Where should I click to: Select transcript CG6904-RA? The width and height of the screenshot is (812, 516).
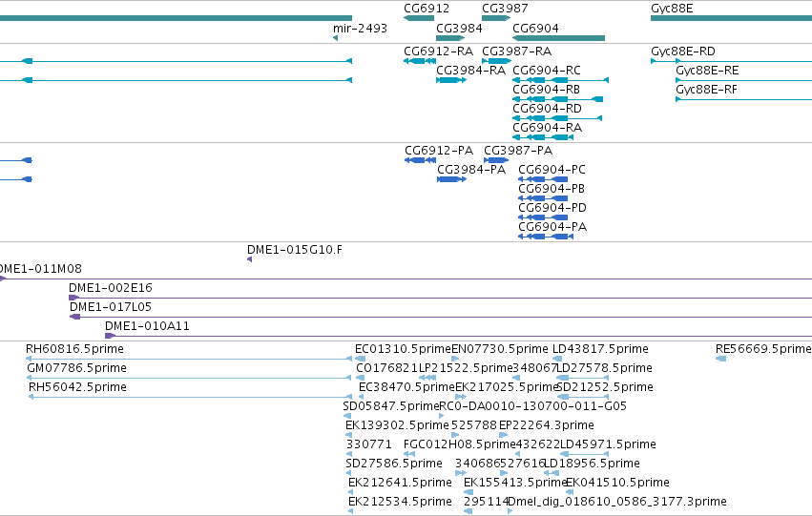pyautogui.click(x=543, y=137)
